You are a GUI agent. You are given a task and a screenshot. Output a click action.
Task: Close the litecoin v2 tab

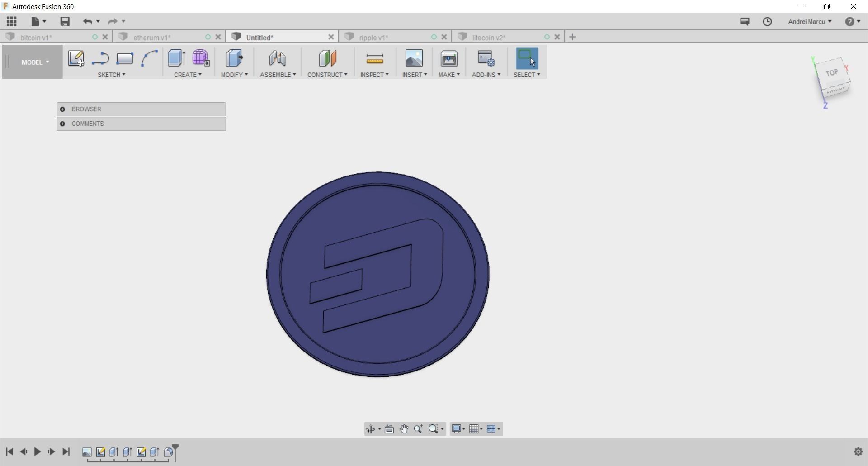pos(557,37)
